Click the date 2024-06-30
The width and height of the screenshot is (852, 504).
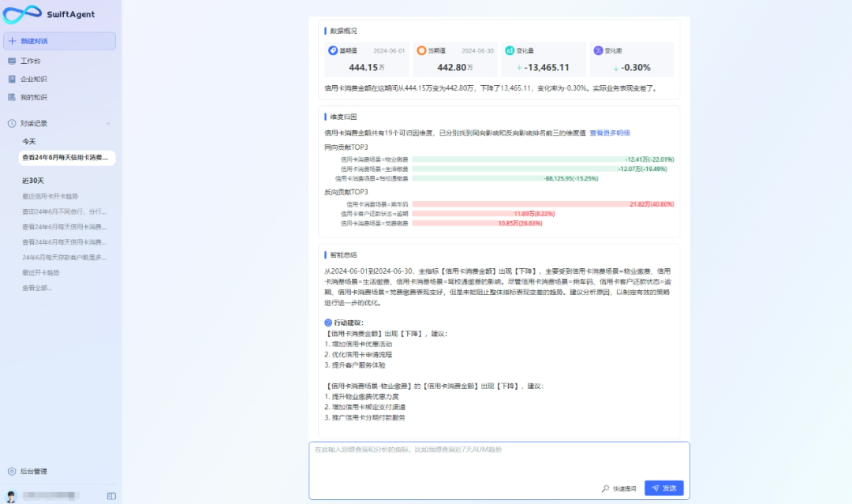477,50
